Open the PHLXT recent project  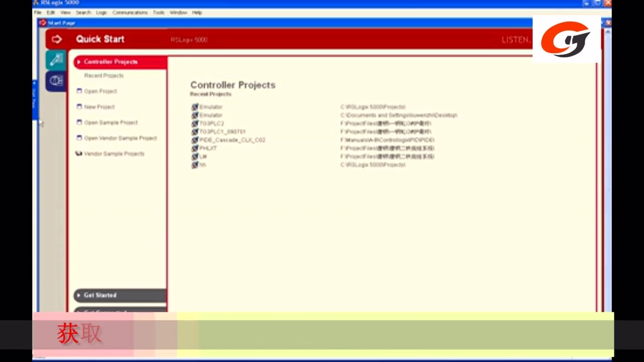(208, 148)
